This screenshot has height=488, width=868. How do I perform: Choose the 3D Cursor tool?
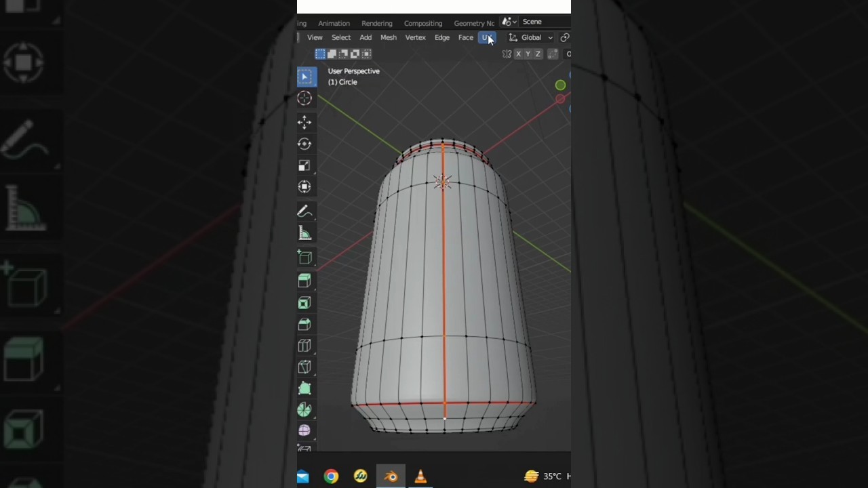[x=304, y=99]
